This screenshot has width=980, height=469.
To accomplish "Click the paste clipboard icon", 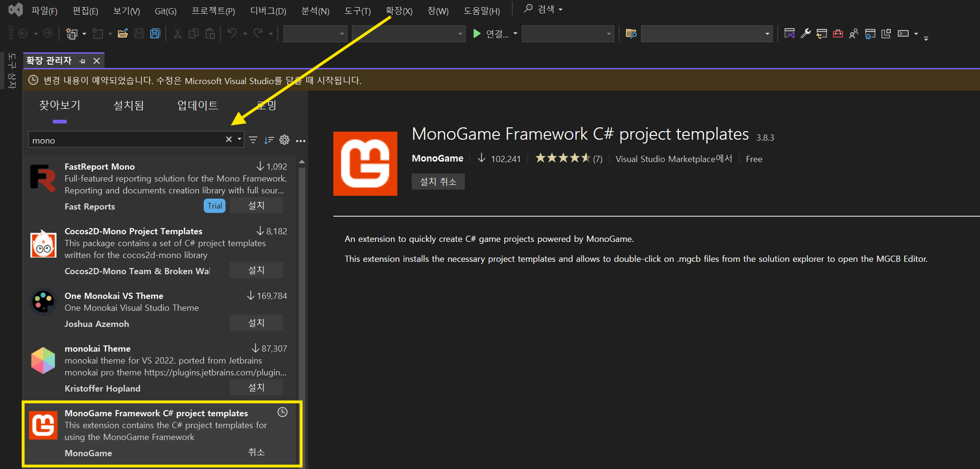I will (x=210, y=33).
